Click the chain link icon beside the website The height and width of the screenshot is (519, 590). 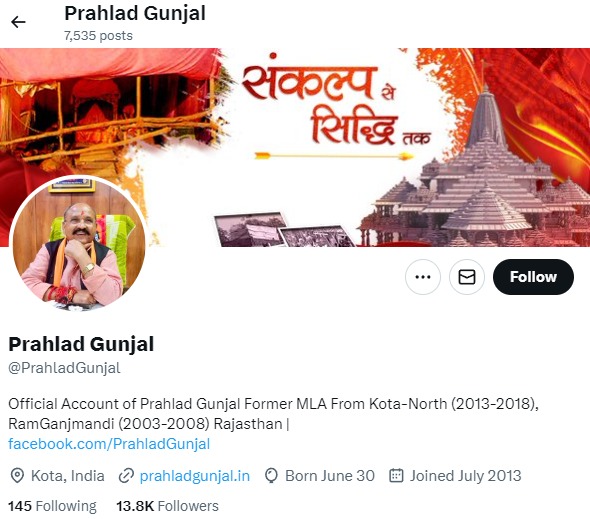(x=126, y=476)
